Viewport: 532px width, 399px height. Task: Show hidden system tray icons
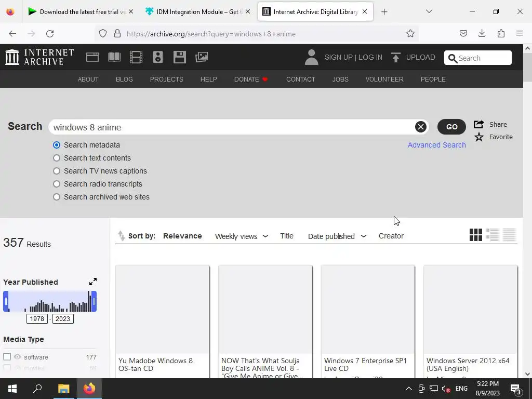point(409,389)
